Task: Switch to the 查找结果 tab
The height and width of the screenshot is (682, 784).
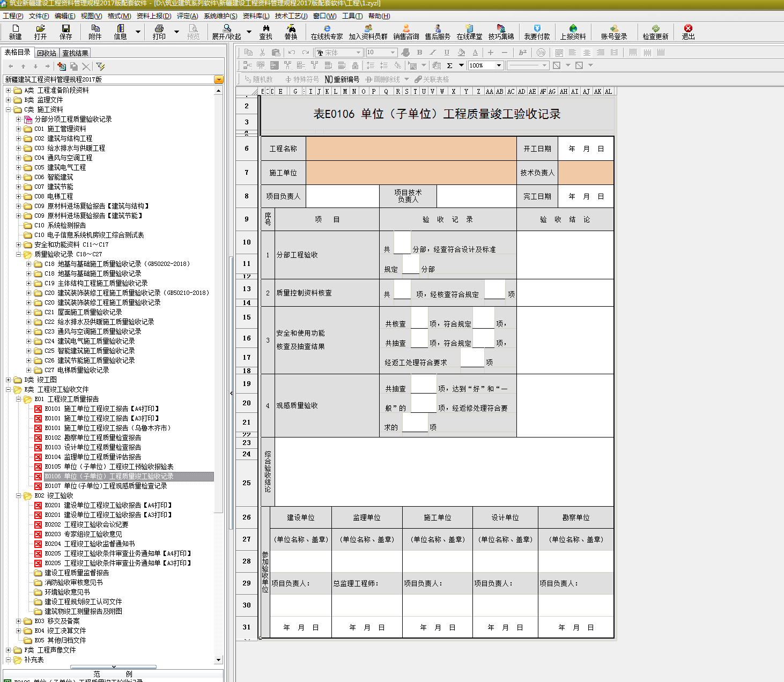Action: click(75, 53)
